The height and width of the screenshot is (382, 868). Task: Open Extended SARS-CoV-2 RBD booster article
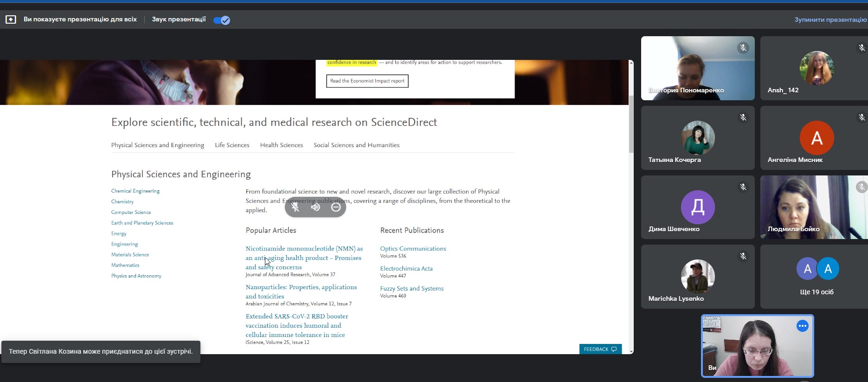click(297, 325)
